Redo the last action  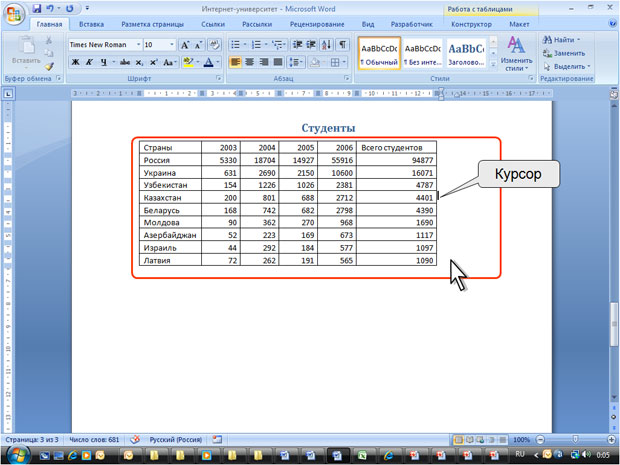[x=70, y=8]
